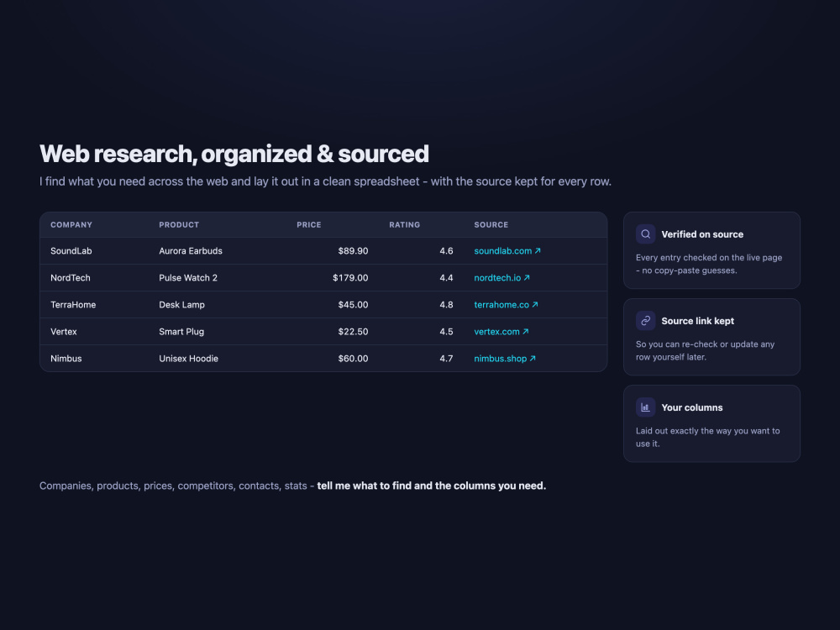840x630 pixels.
Task: Open the vertex.com source link
Action: point(501,332)
